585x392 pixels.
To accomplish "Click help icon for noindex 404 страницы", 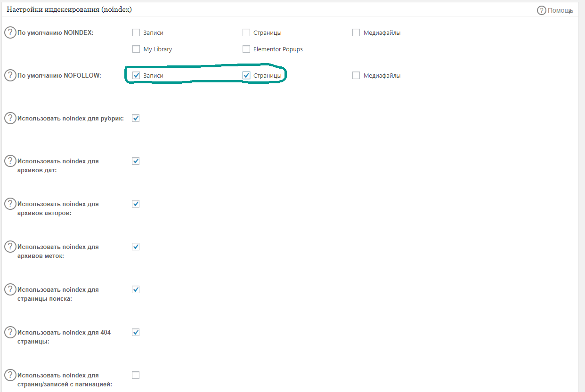I will (x=10, y=332).
